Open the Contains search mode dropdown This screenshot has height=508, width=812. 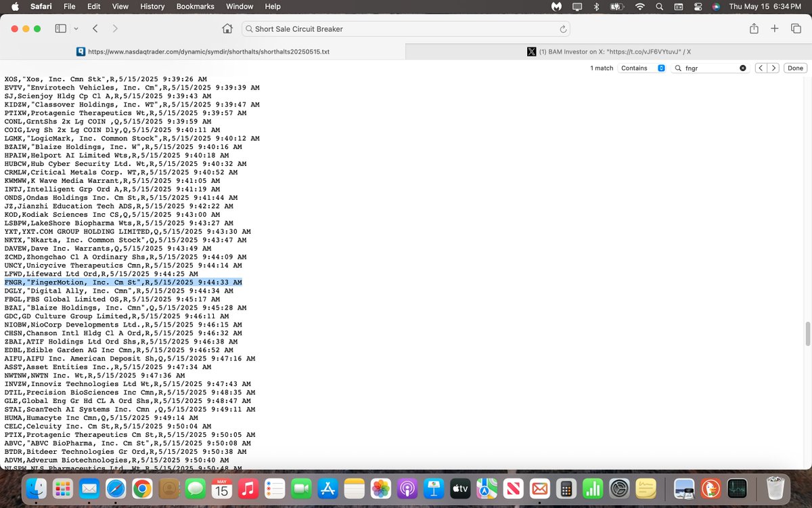tap(643, 68)
